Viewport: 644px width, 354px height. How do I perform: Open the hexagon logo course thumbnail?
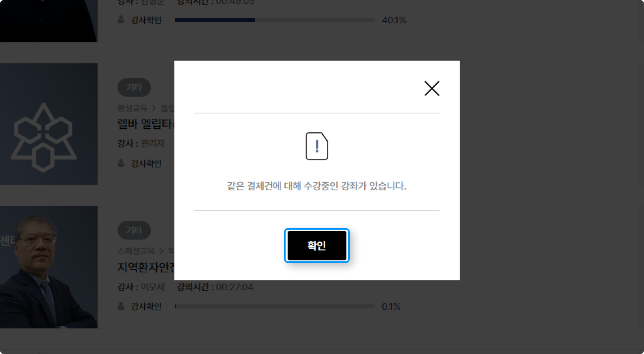pos(49,124)
